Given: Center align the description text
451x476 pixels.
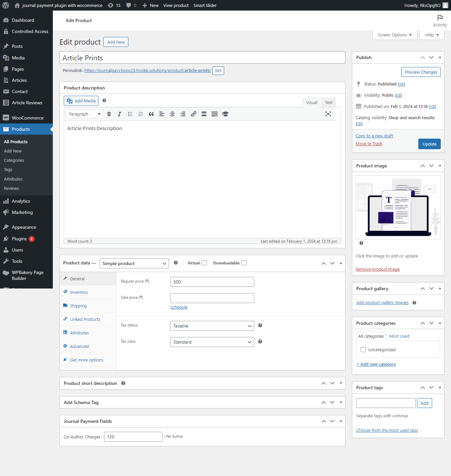Looking at the screenshot, I should point(172,114).
